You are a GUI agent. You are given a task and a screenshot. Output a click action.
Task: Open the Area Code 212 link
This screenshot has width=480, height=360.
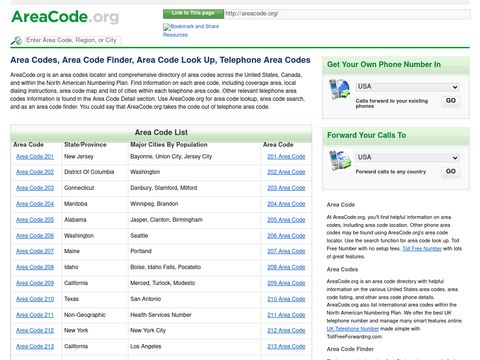[x=35, y=330]
